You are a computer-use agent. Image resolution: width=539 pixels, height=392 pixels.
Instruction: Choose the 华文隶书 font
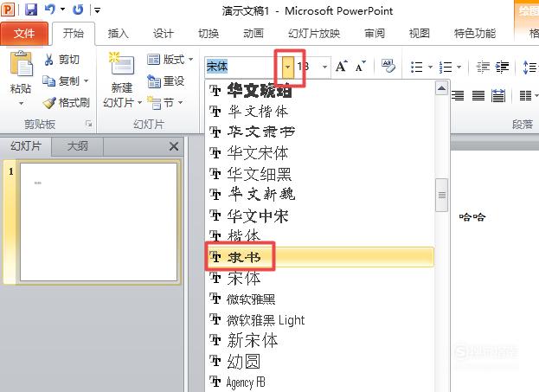(x=320, y=132)
